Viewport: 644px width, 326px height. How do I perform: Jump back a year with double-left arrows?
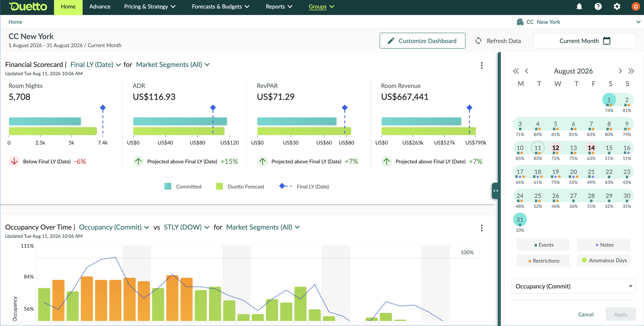click(x=515, y=71)
